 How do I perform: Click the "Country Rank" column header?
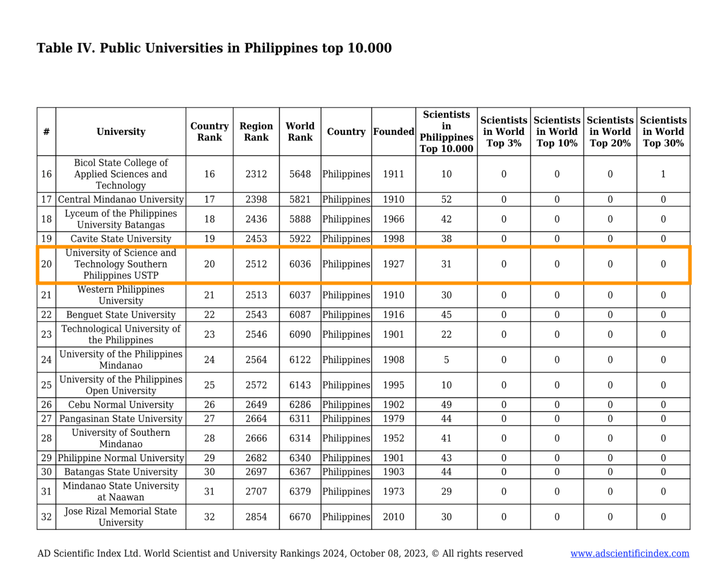point(209,132)
